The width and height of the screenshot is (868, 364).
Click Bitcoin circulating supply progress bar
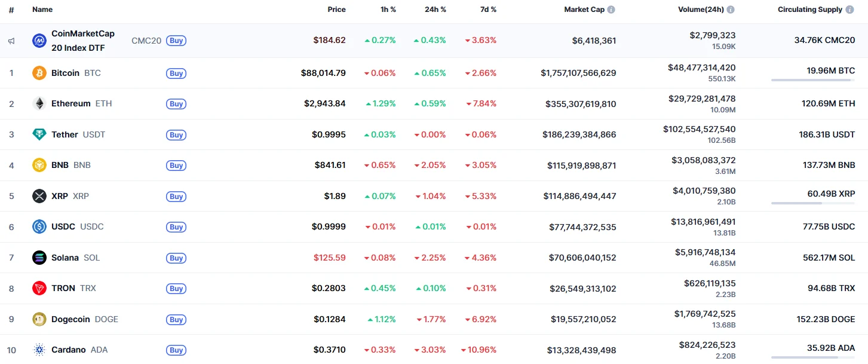(812, 80)
